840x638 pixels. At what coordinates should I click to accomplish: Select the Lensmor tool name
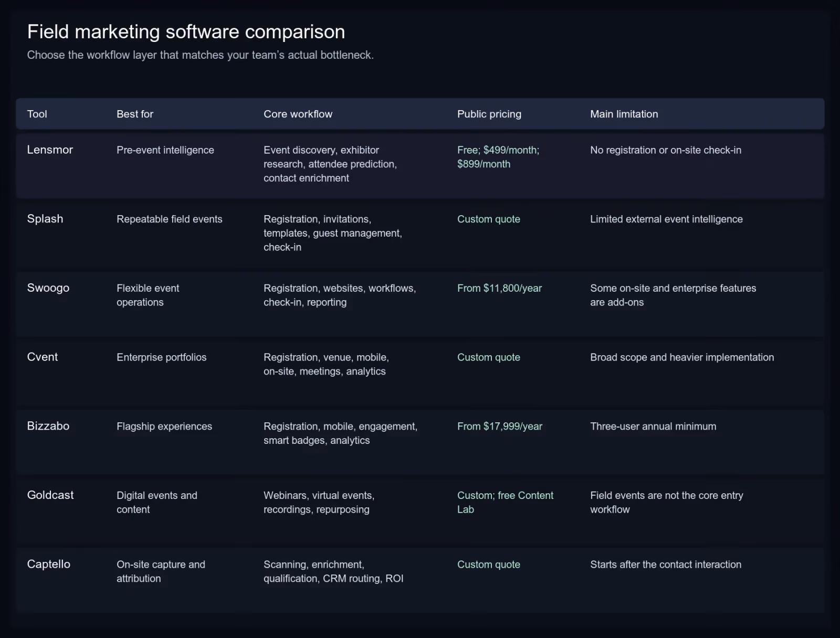[x=50, y=150]
